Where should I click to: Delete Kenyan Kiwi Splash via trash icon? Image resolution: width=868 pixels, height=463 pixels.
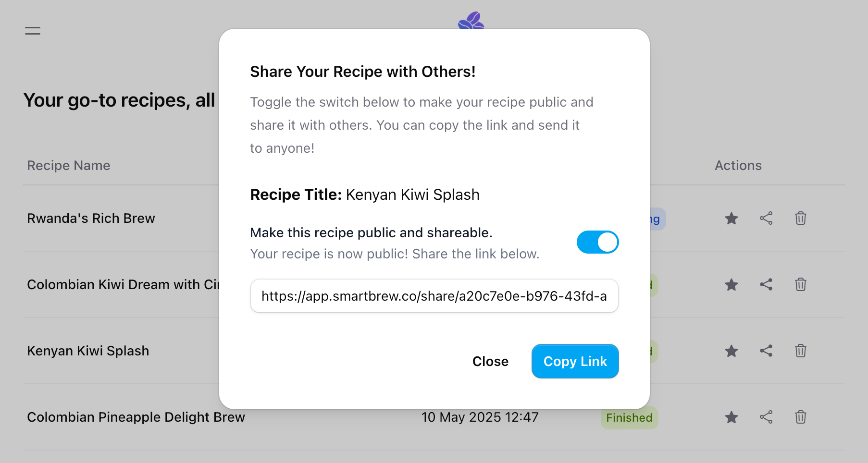click(800, 351)
